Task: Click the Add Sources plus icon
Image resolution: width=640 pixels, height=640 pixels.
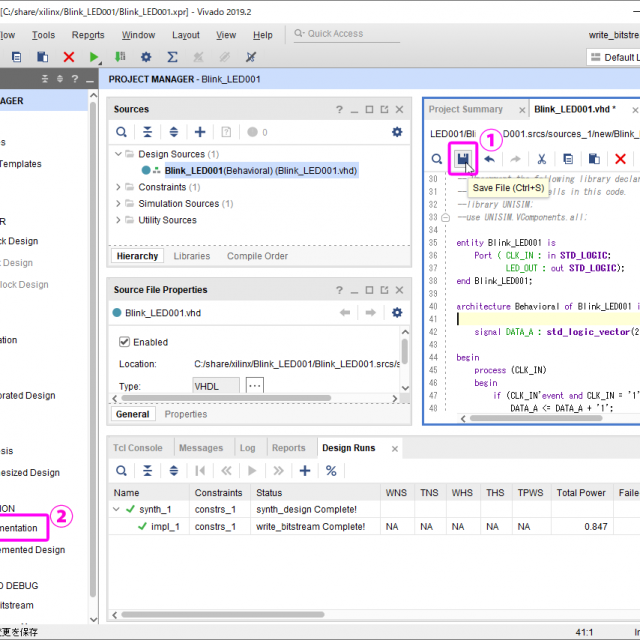Action: (x=200, y=132)
